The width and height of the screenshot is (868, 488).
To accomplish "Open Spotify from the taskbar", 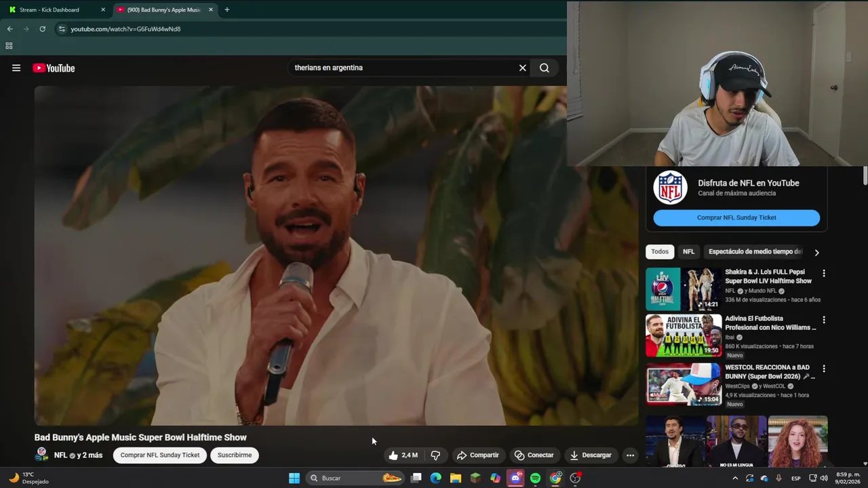I will (536, 478).
